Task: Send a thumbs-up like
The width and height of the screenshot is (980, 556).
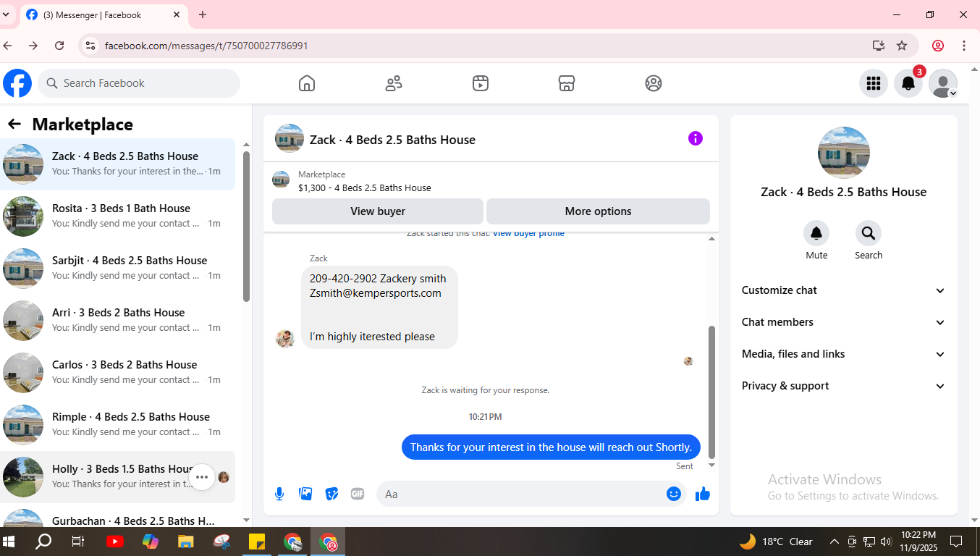Action: [x=703, y=494]
